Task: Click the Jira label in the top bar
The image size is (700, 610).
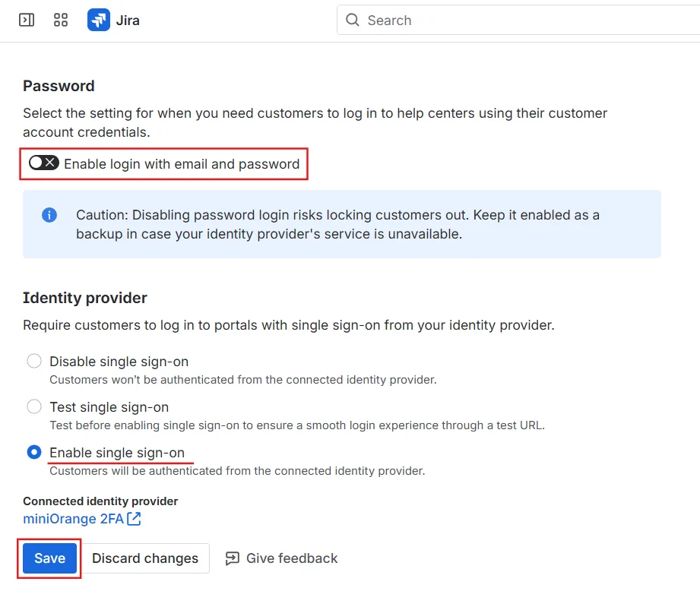Action: tap(127, 20)
